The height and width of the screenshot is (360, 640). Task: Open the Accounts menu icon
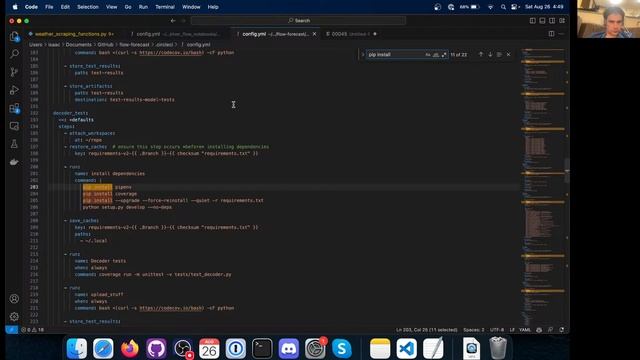click(14, 299)
